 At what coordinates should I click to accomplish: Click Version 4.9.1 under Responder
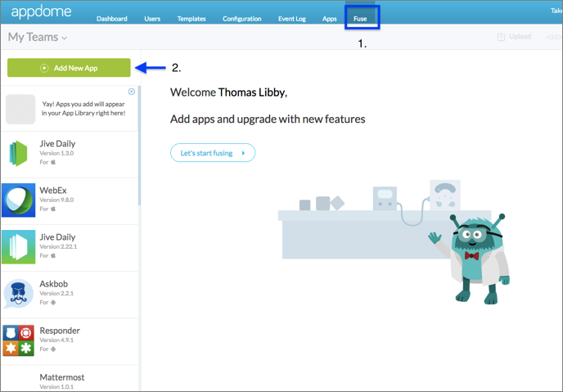pyautogui.click(x=56, y=340)
